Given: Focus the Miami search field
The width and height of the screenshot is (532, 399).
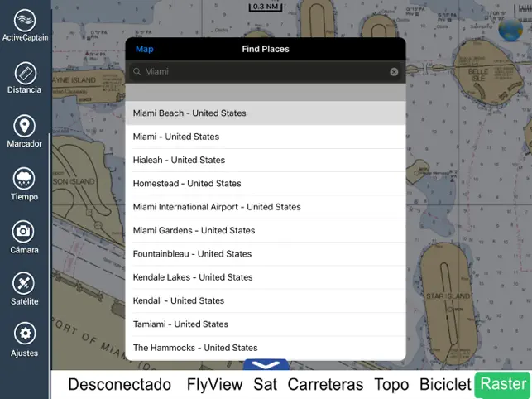Looking at the screenshot, I should pyautogui.click(x=266, y=72).
